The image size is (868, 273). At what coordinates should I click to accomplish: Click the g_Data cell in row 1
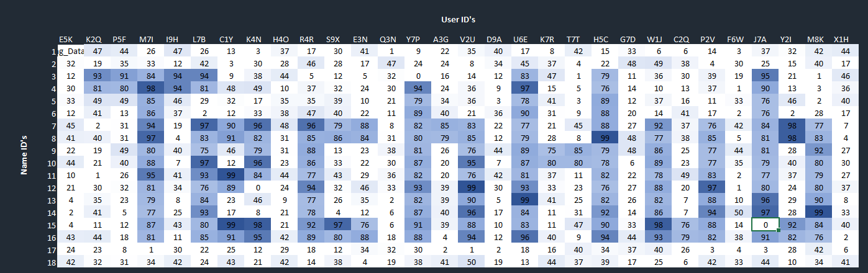coord(71,51)
